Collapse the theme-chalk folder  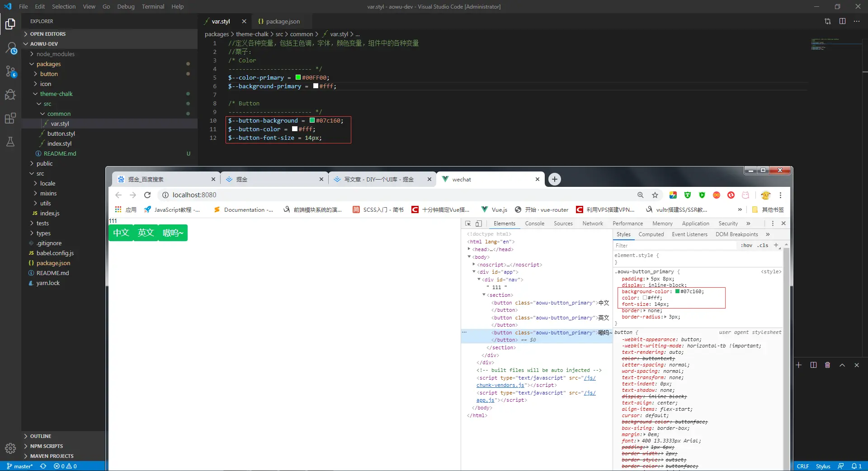click(56, 94)
